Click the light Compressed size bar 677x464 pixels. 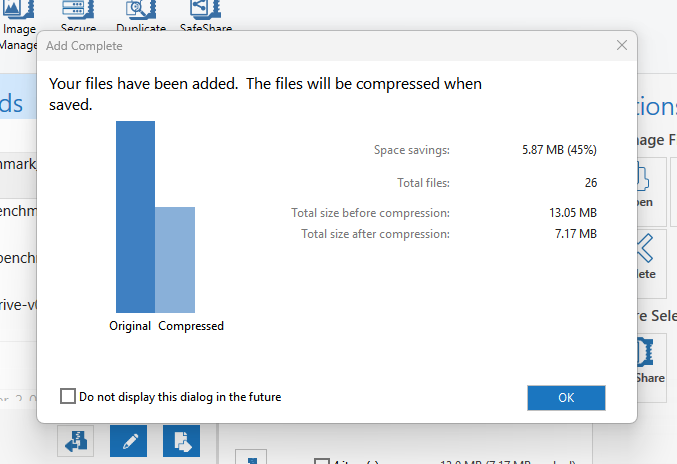point(175,260)
